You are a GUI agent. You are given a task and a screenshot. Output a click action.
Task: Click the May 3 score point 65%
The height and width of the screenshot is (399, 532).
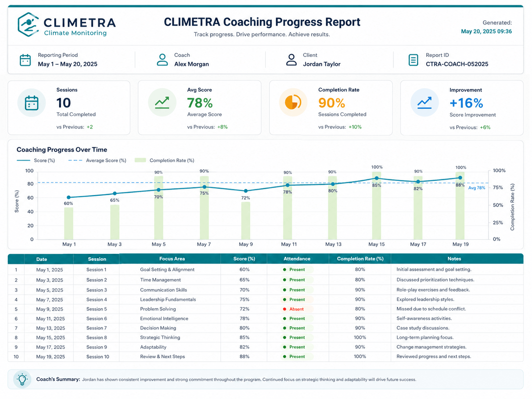115,193
